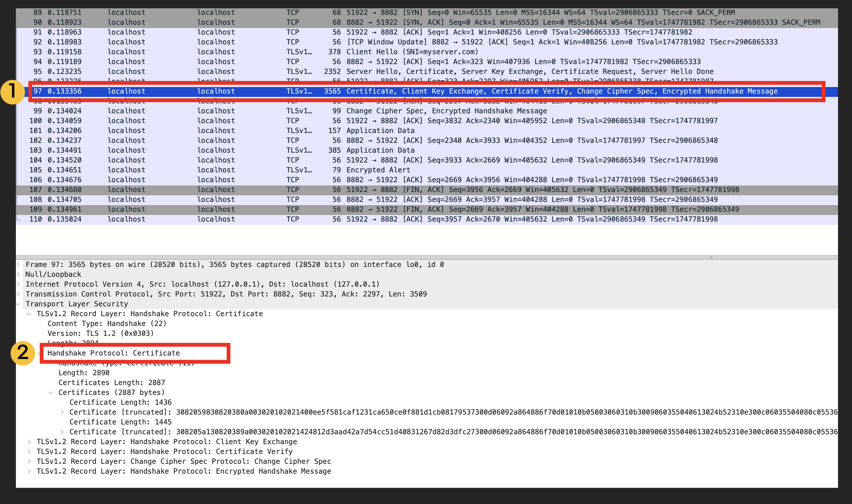852x504 pixels.
Task: Select the Certificates Length: 2887 field
Action: coord(112,383)
